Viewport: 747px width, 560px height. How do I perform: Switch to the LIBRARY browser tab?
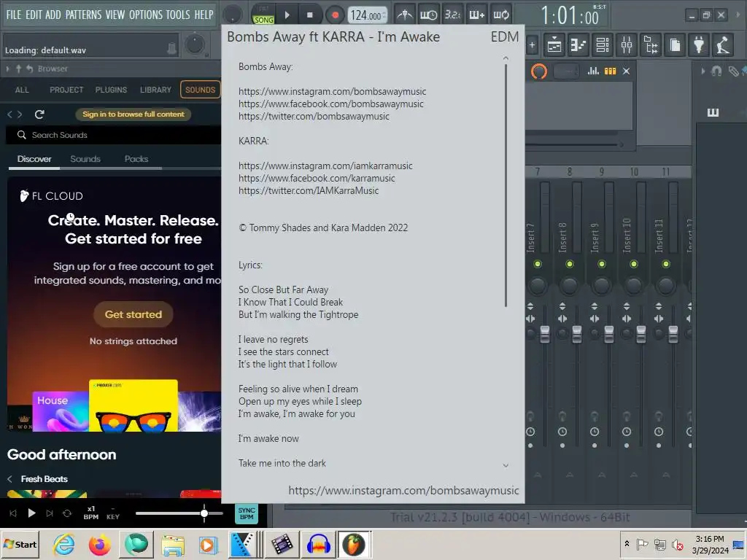[155, 90]
